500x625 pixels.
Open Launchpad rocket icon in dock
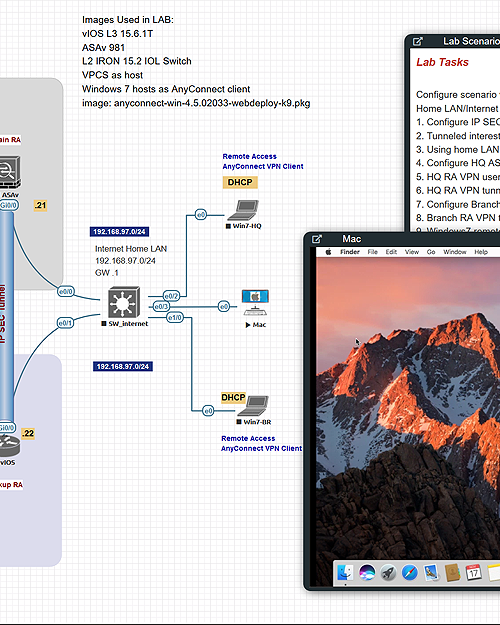(x=388, y=573)
